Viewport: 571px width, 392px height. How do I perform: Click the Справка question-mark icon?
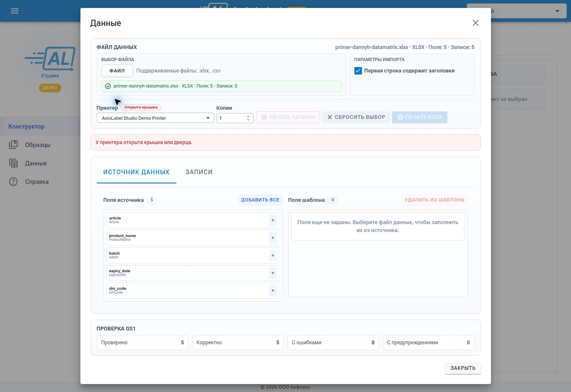coord(13,182)
